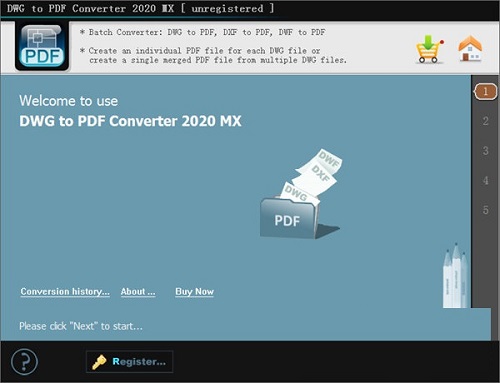Jump to step 3 in the sidebar
Screen dimensions: 500x383
pyautogui.click(x=486, y=151)
